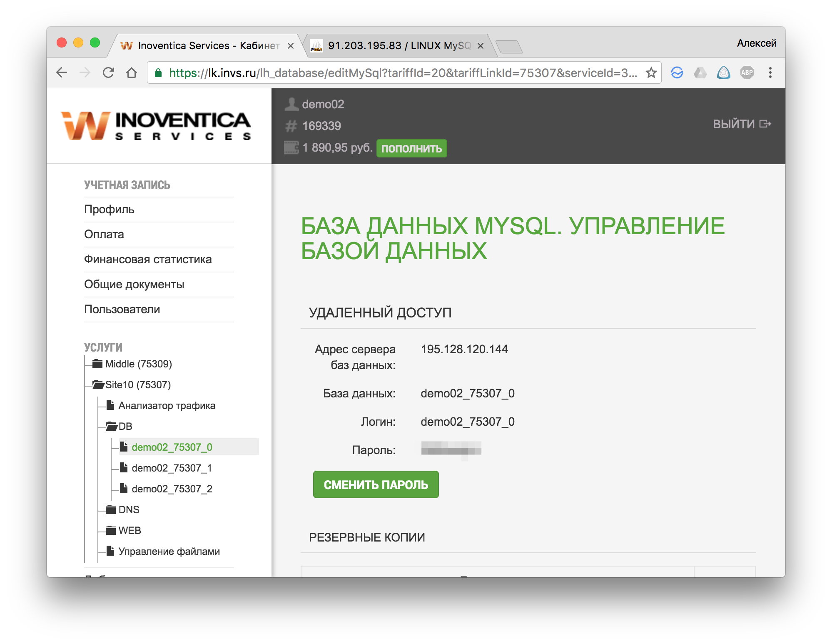Click the ВЫЙТИ logout link
The height and width of the screenshot is (644, 832).
coord(742,124)
